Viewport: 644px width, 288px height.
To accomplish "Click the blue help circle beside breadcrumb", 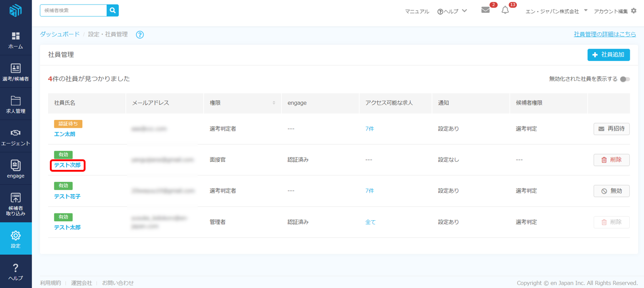I will click(140, 35).
